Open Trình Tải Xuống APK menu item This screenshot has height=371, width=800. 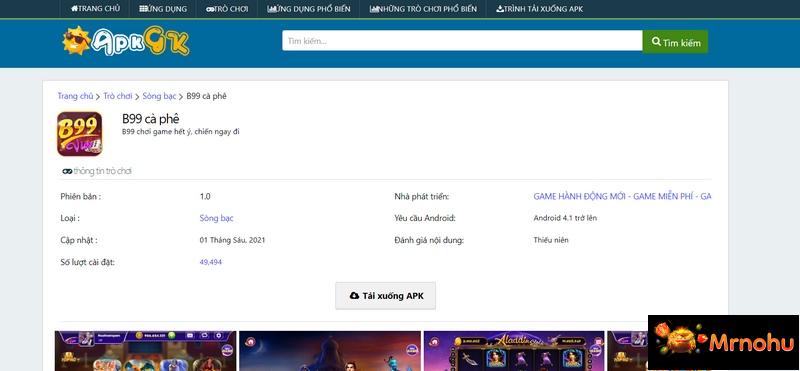[x=539, y=9]
